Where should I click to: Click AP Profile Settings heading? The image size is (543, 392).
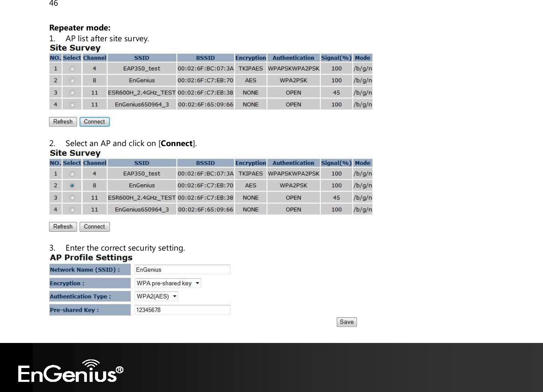tap(91, 258)
